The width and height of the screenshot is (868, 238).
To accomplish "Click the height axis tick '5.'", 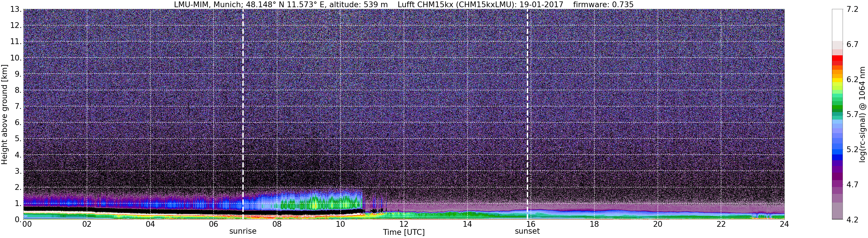I will pyautogui.click(x=18, y=138).
